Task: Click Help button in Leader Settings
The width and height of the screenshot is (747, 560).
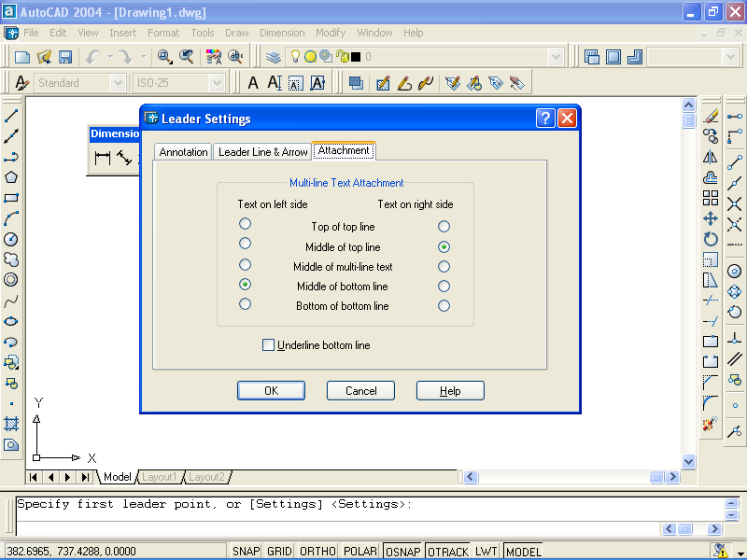Action: click(x=450, y=390)
